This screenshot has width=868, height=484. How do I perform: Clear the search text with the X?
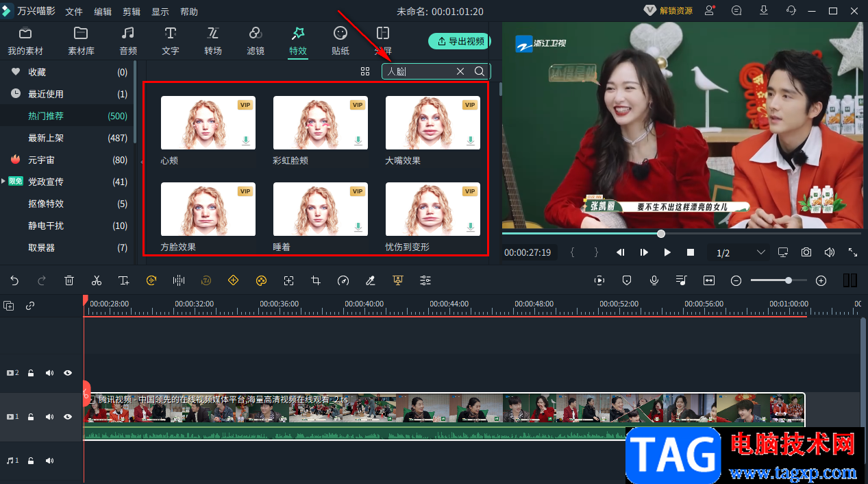coord(460,71)
